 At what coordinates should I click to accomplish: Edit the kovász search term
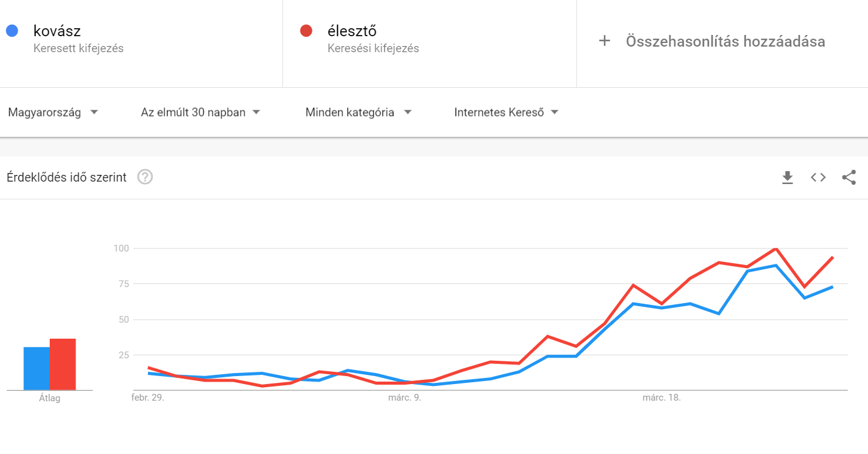[x=57, y=31]
